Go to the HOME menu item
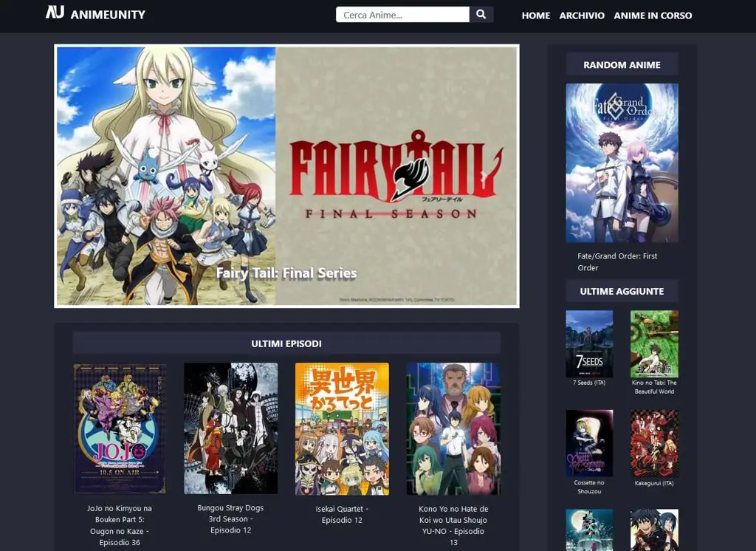756x551 pixels. coord(536,16)
